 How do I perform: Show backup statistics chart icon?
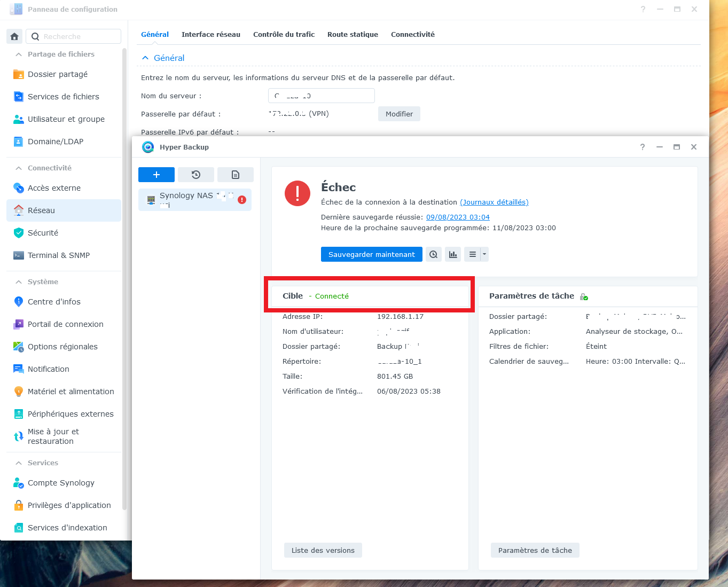coord(453,254)
